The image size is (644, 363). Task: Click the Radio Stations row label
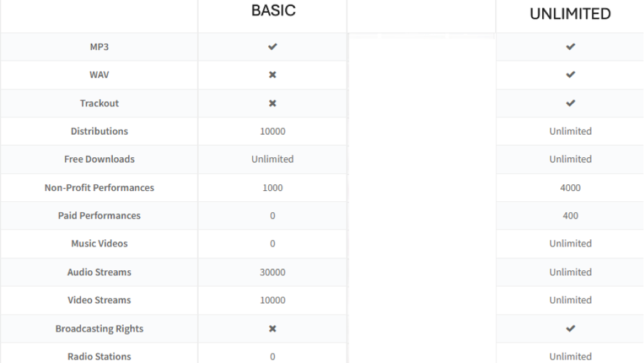(99, 357)
